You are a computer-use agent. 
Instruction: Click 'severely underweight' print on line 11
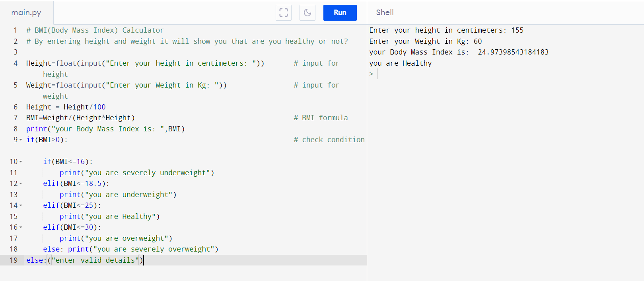point(137,173)
